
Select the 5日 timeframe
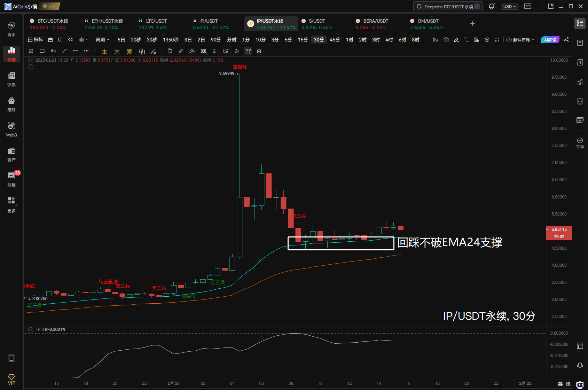click(121, 40)
